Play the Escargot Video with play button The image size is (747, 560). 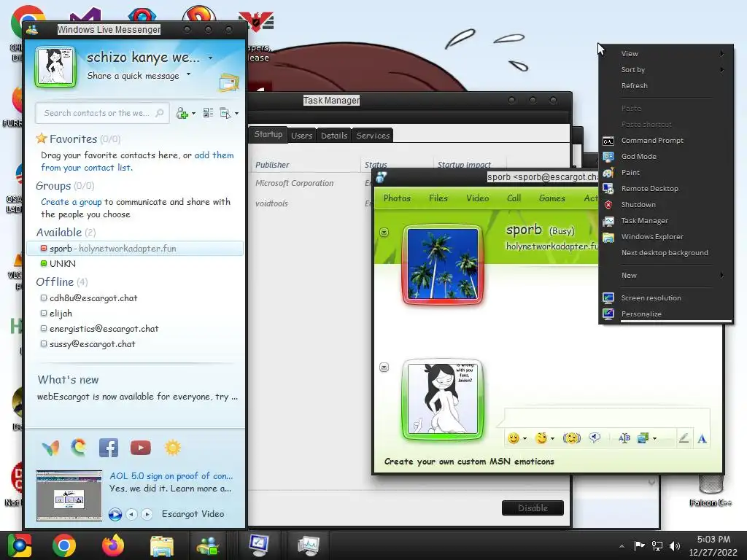pos(115,514)
